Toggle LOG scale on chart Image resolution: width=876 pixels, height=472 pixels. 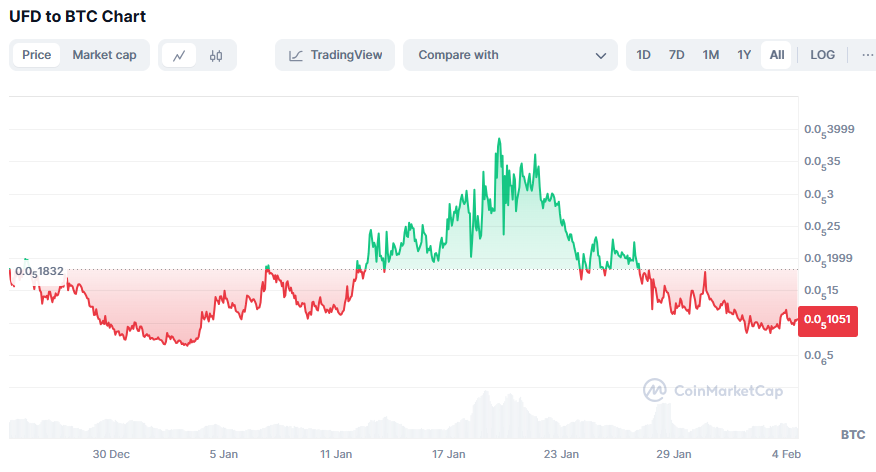[822, 55]
